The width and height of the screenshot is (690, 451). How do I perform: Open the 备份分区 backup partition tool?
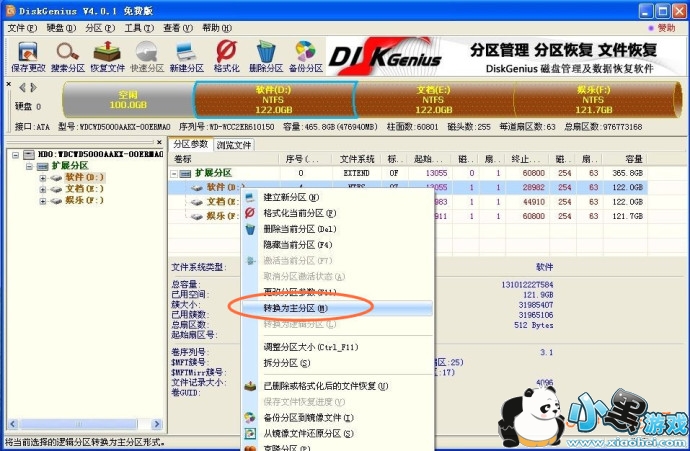[306, 57]
